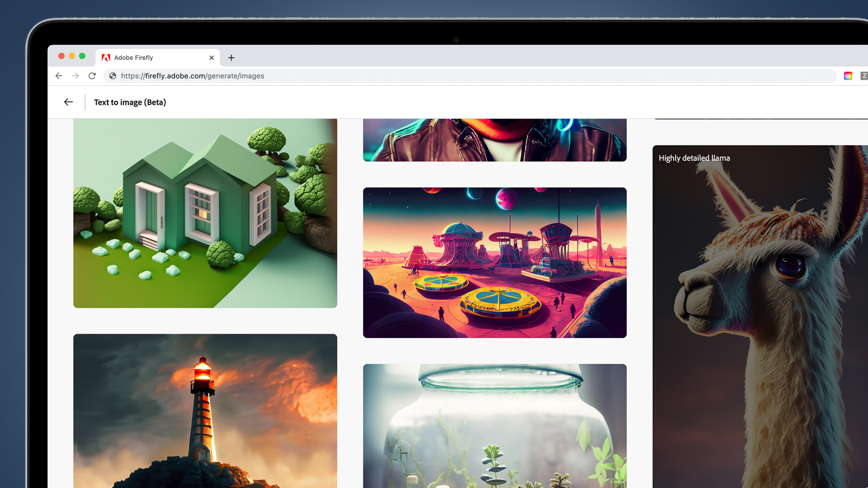Select the isometric green house thumbnail
868x488 pixels.
coord(204,213)
